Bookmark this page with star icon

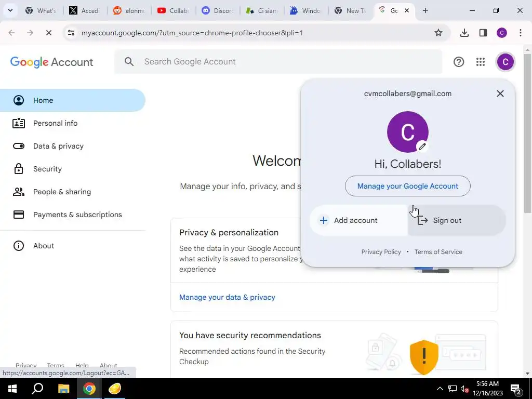pyautogui.click(x=438, y=33)
